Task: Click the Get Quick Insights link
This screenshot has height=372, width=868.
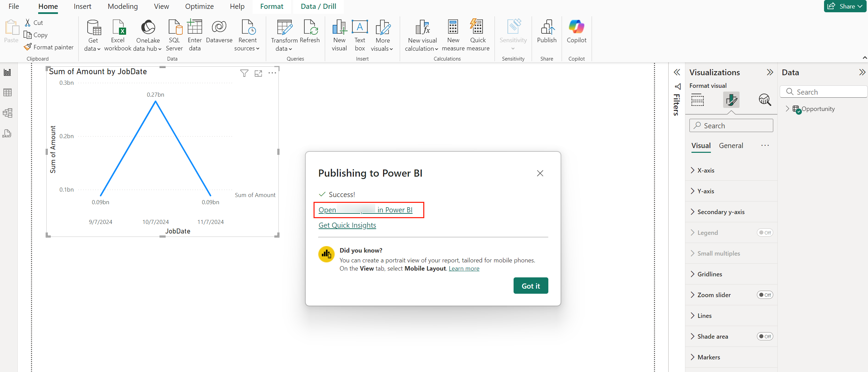Action: point(347,225)
